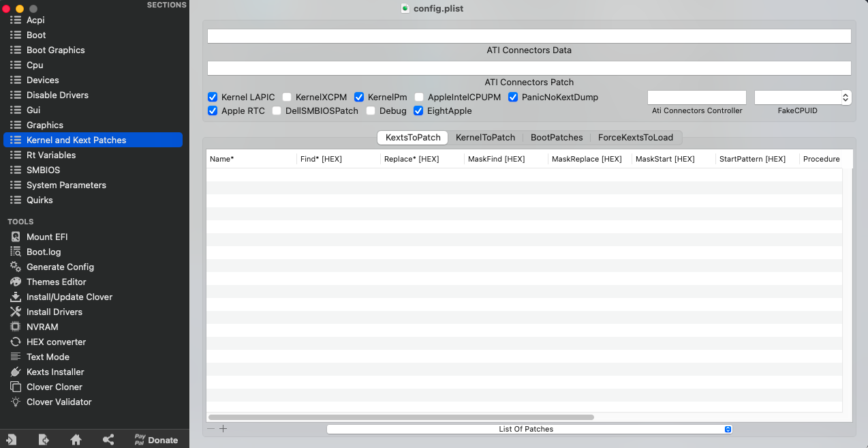Open the Kexts Installer icon
This screenshot has width=868, height=448.
click(x=15, y=372)
